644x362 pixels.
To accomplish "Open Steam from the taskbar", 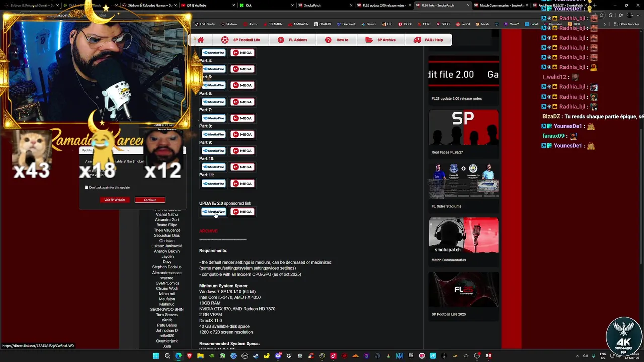I will coord(256,356).
